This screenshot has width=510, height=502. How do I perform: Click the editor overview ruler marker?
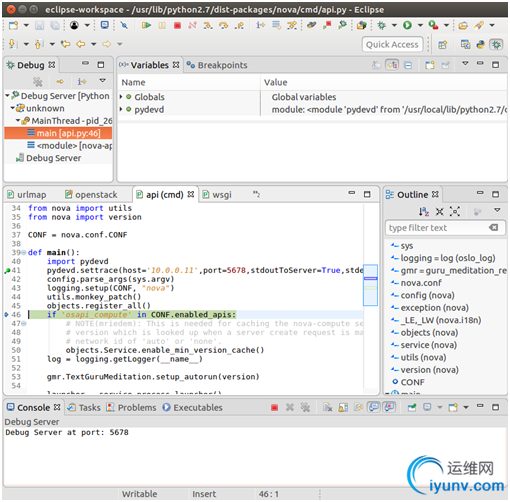point(370,278)
